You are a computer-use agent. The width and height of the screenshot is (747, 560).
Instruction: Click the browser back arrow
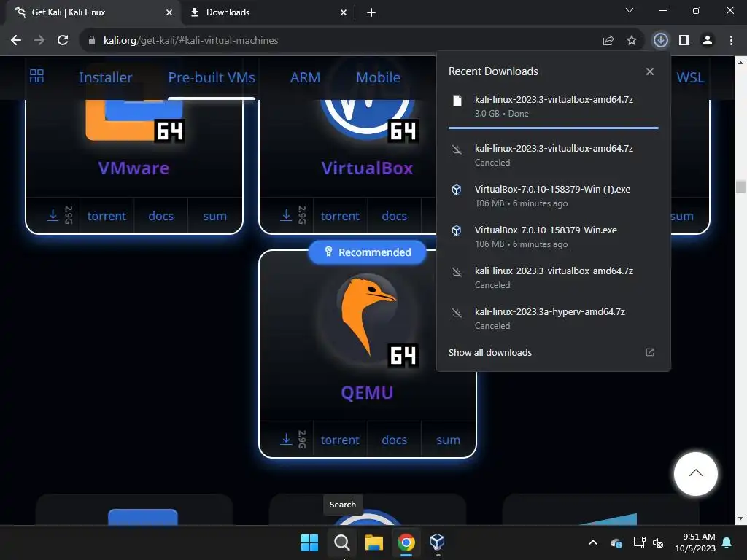coord(16,41)
